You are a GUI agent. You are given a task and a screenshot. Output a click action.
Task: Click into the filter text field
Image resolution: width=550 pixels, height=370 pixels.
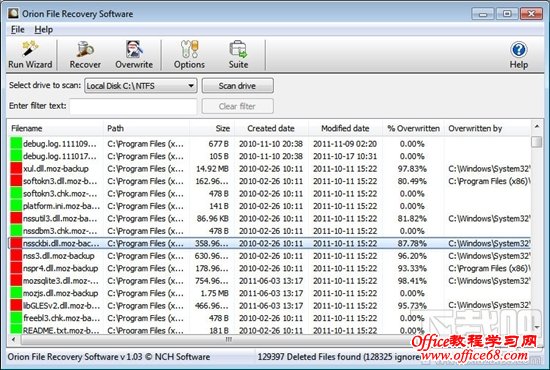pyautogui.click(x=133, y=106)
